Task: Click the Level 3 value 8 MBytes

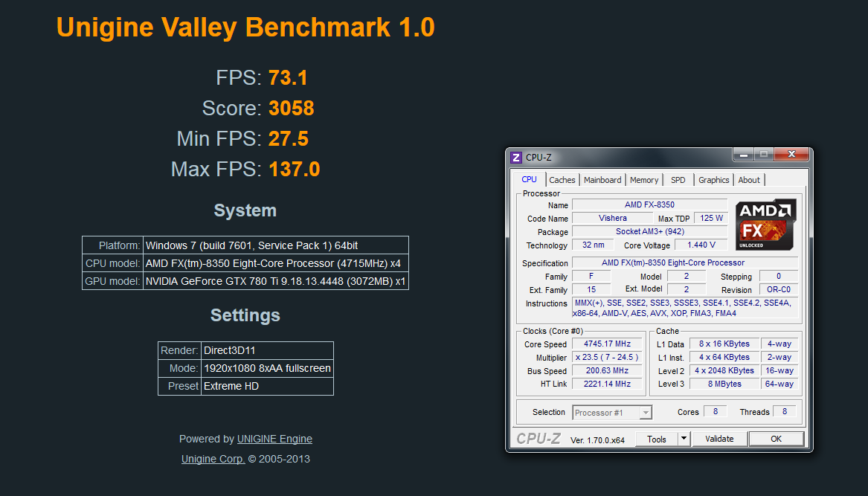Action: [724, 384]
